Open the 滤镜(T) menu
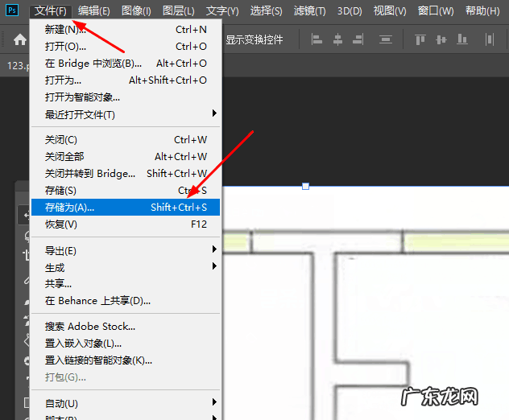This screenshot has width=509, height=420. 310,11
